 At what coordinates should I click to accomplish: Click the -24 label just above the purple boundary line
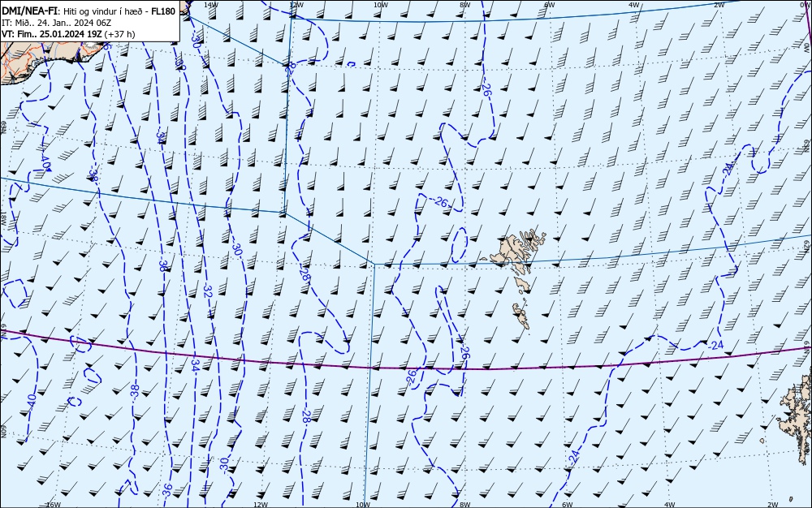715,345
